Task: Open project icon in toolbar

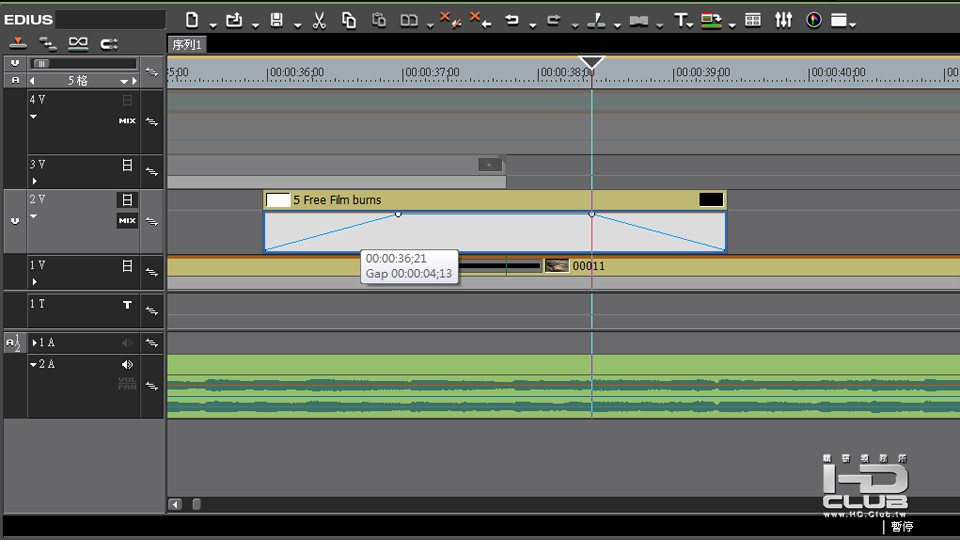Action: point(234,20)
